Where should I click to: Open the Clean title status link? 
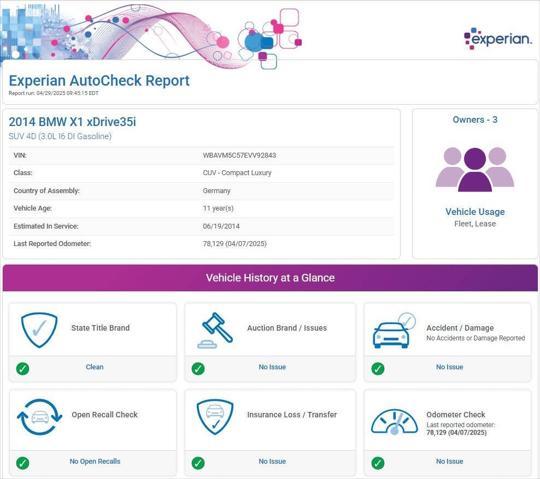click(x=94, y=367)
